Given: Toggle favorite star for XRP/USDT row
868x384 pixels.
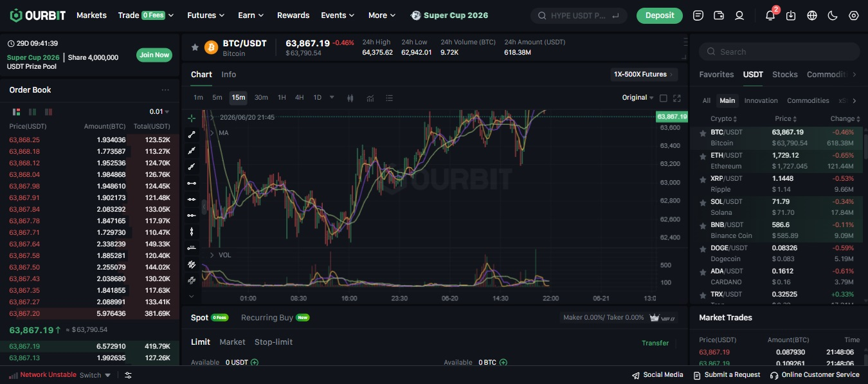Looking at the screenshot, I should (703, 179).
